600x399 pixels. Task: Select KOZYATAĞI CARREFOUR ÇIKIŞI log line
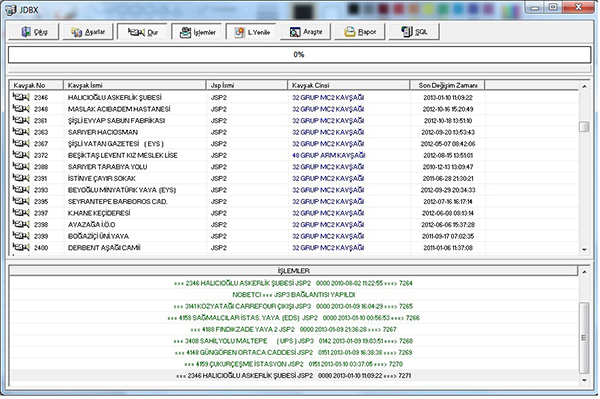click(293, 306)
